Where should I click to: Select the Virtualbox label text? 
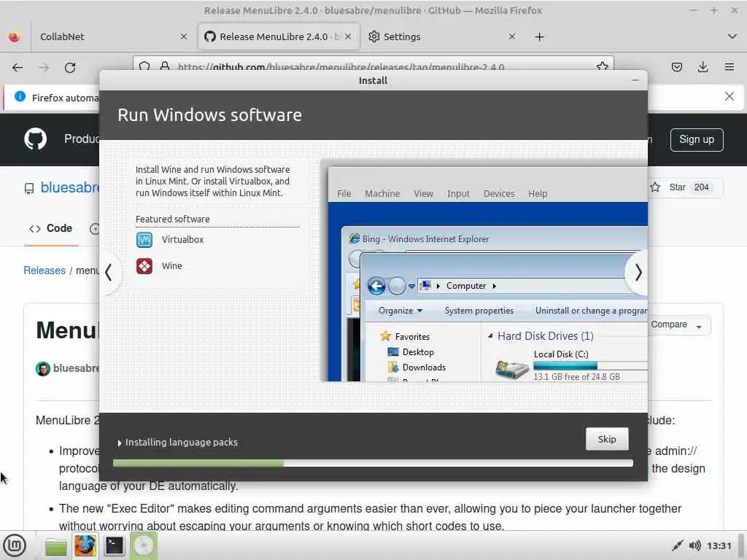182,239
